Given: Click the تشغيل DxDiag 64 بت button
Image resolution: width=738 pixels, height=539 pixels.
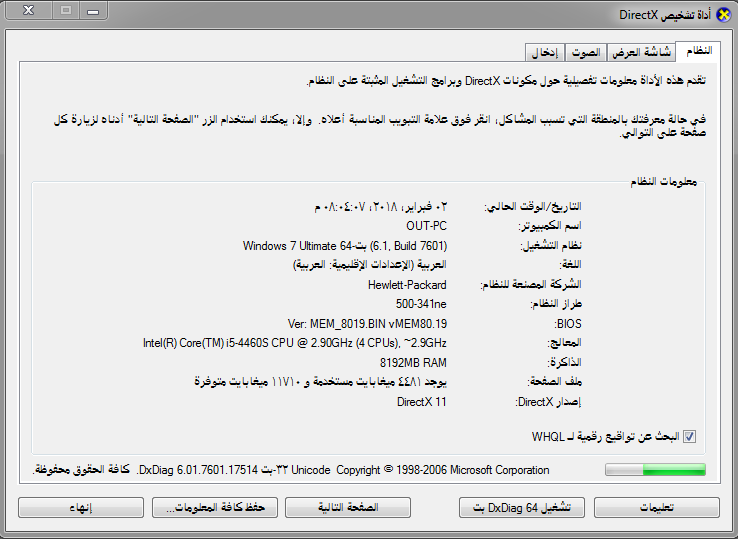Looking at the screenshot, I should [522, 507].
